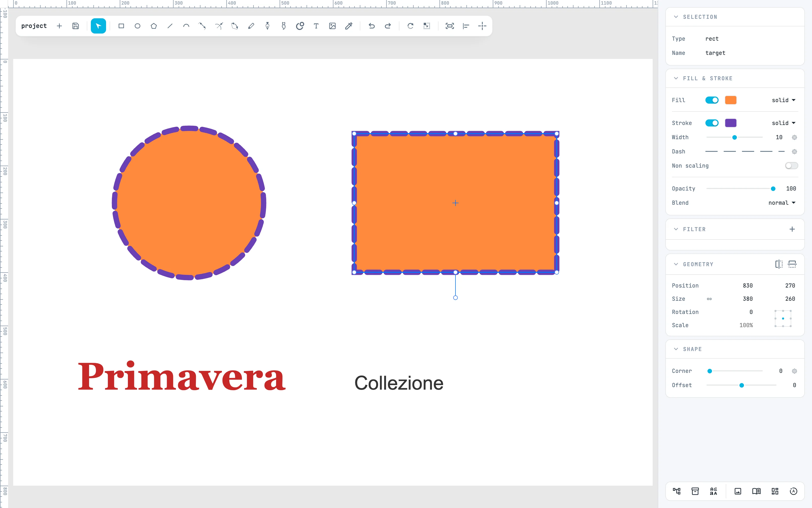This screenshot has width=812, height=508.
Task: Click the orange fill color swatch
Action: 731,100
